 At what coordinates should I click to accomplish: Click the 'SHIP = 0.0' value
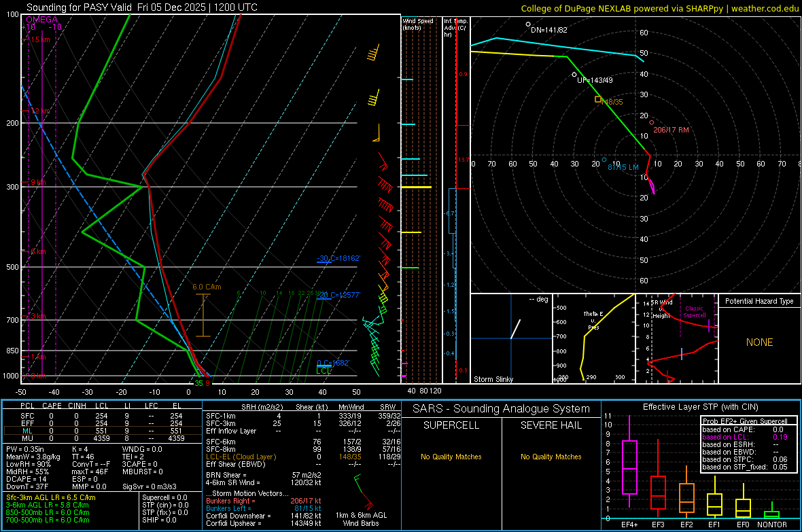pos(159,520)
